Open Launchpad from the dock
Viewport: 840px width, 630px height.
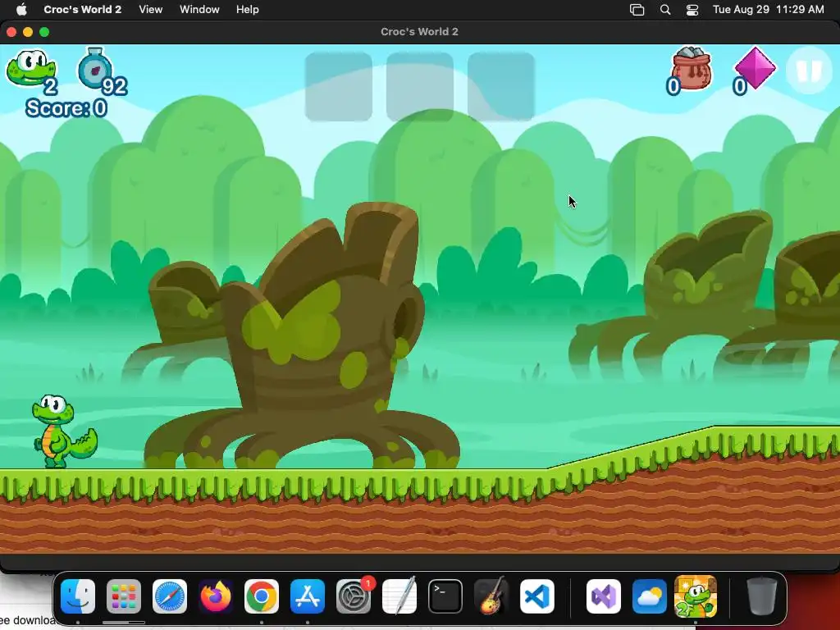click(x=124, y=596)
